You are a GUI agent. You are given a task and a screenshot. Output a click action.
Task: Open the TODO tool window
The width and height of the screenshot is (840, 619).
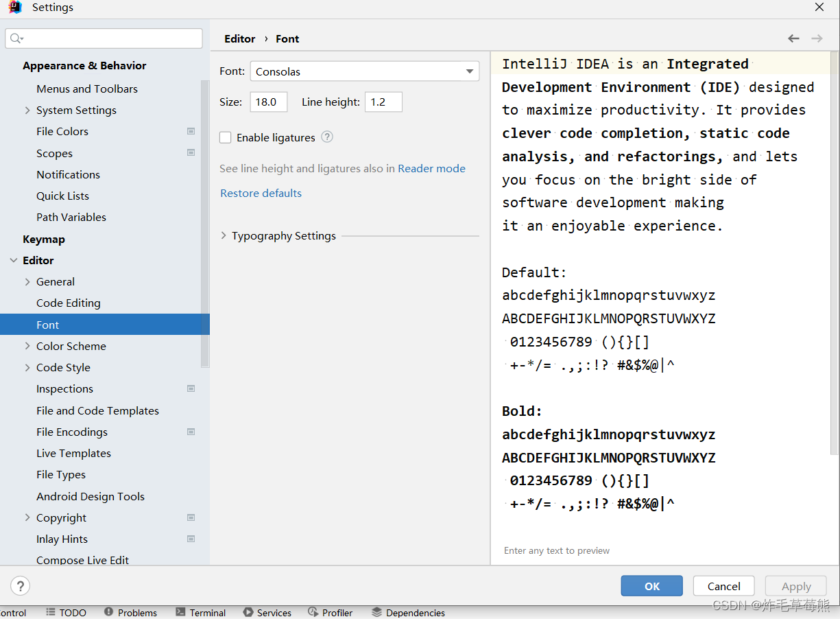click(66, 612)
